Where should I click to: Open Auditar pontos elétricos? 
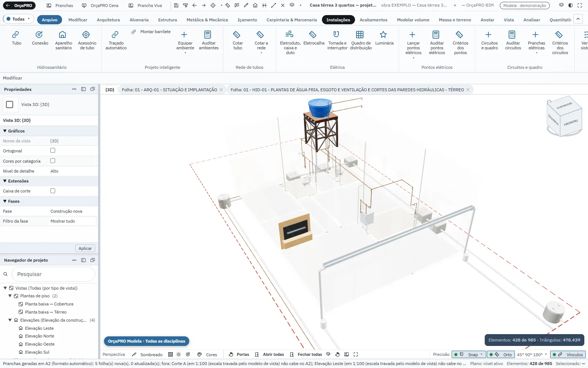pyautogui.click(x=437, y=43)
